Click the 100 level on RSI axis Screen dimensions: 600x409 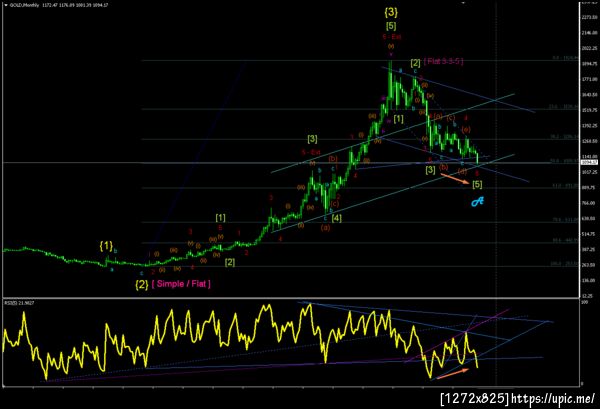tap(584, 302)
